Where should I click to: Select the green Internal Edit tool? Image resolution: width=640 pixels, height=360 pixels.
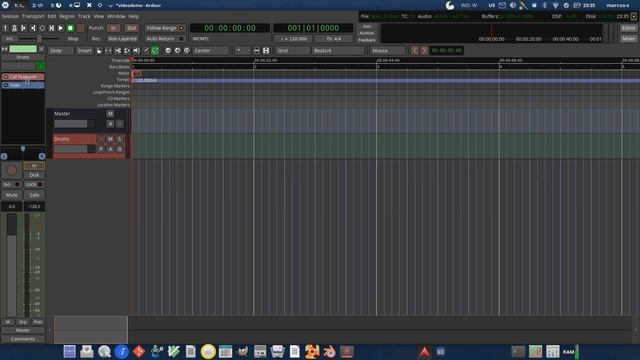(x=155, y=51)
